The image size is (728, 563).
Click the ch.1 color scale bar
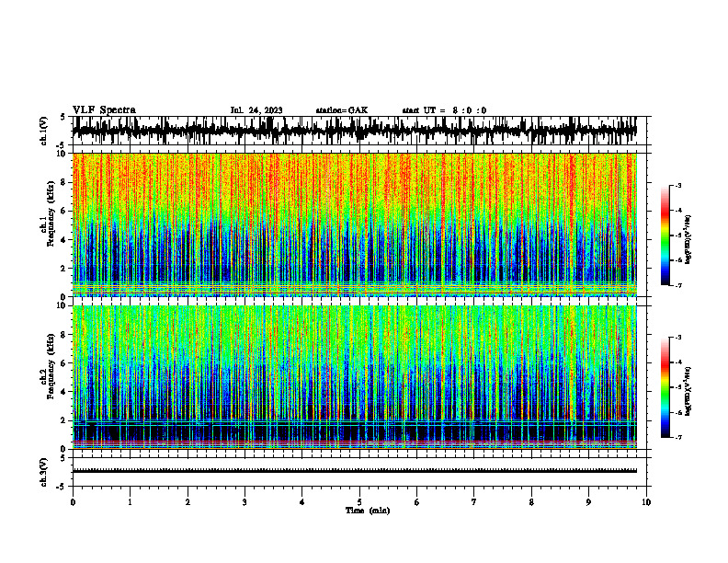point(665,236)
